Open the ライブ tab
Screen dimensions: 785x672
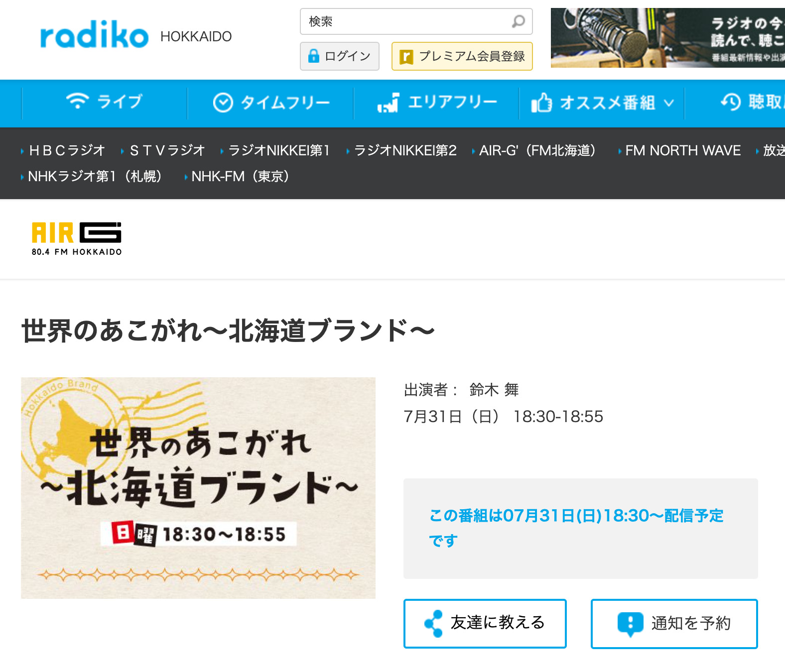(105, 103)
